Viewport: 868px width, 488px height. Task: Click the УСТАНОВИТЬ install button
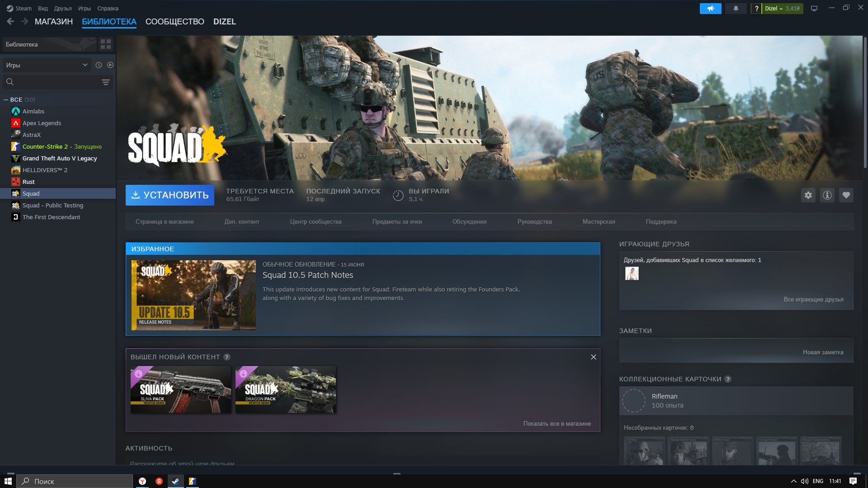point(170,195)
